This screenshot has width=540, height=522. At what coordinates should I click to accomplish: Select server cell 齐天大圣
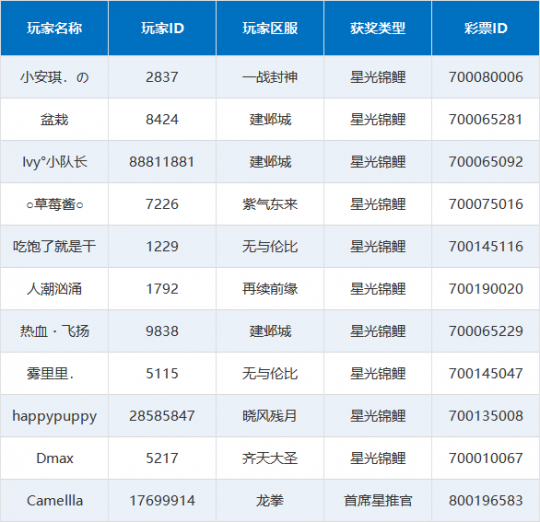270,458
